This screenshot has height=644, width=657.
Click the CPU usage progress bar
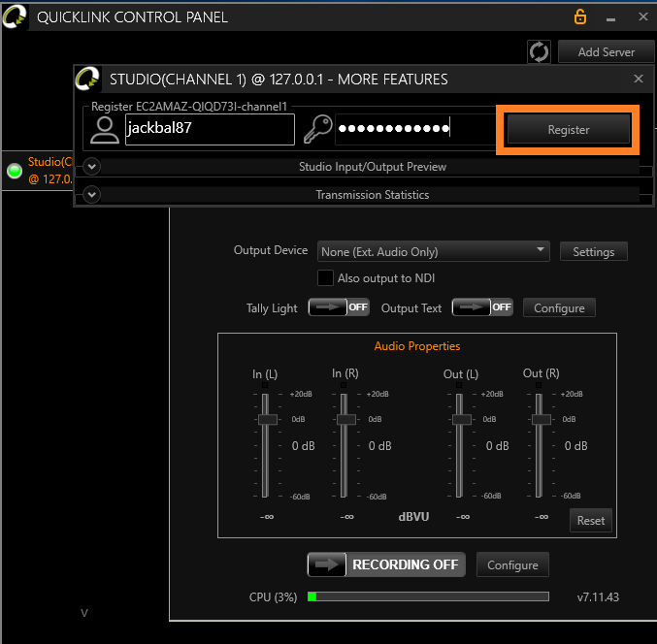[x=428, y=596]
